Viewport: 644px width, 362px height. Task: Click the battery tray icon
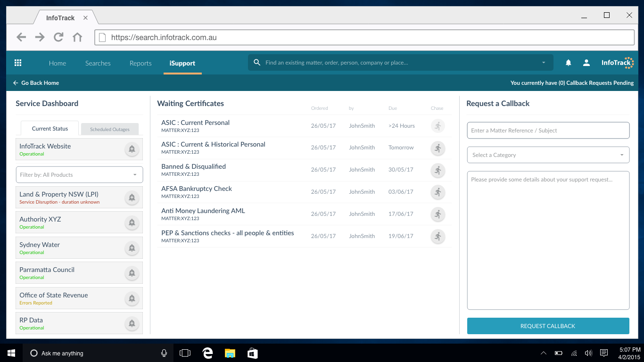point(559,353)
